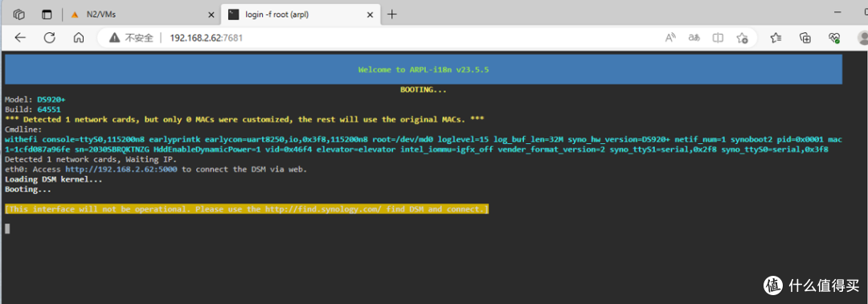Add this page to favorites star
Image resolution: width=868 pixels, height=304 pixels.
point(743,38)
